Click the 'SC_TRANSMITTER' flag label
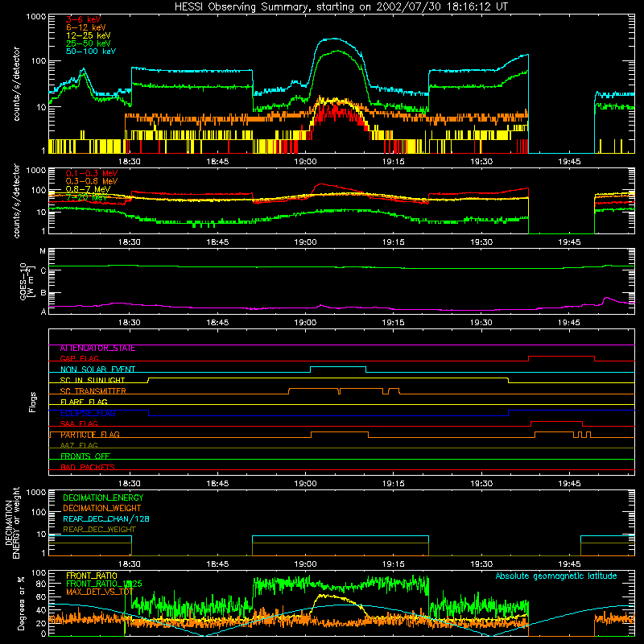 coord(93,391)
